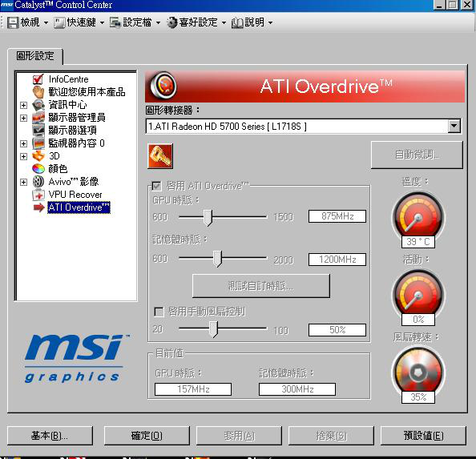The height and width of the screenshot is (459, 476).
Task: Click the 確定(O) OK button
Action: 147,436
